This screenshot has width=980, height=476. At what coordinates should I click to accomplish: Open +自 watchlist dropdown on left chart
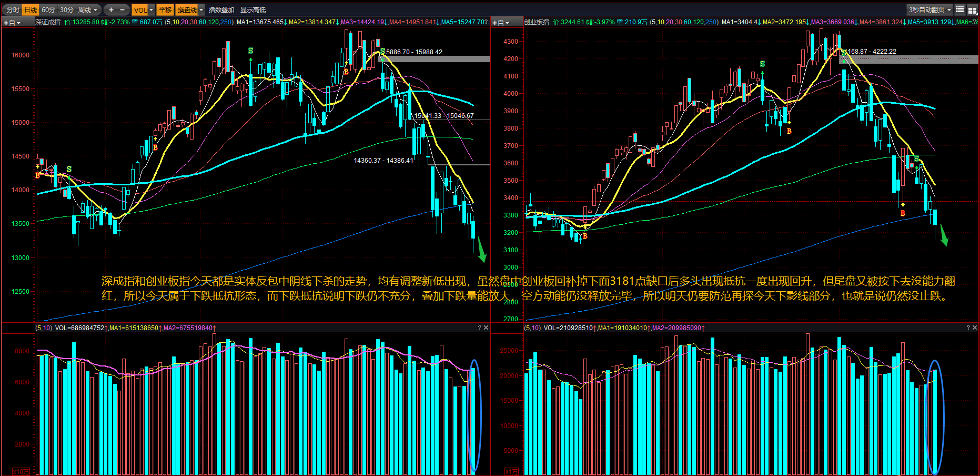point(12,23)
